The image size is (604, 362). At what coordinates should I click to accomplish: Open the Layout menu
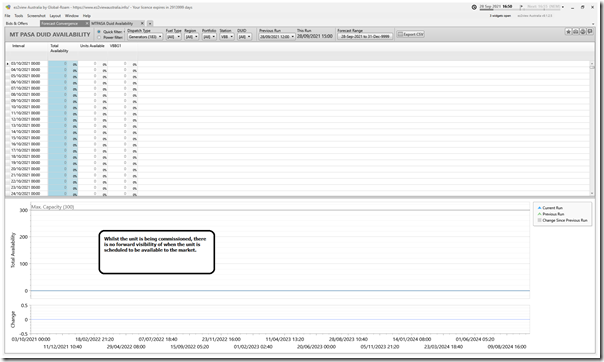[55, 16]
